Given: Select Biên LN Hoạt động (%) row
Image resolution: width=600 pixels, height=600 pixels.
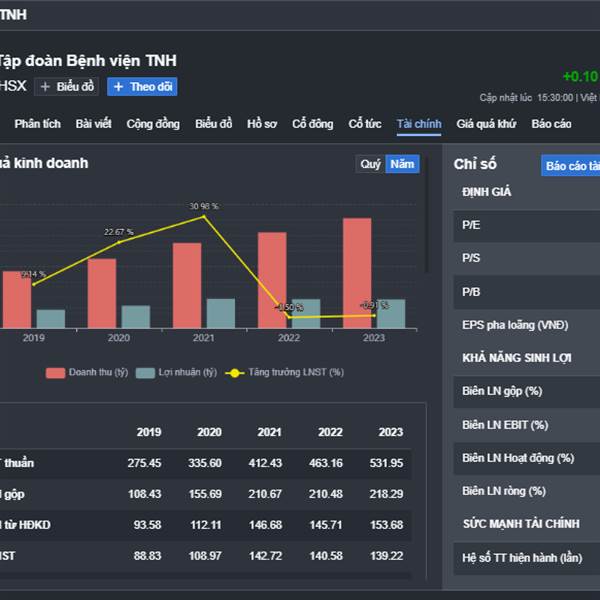Looking at the screenshot, I should coord(527,458).
